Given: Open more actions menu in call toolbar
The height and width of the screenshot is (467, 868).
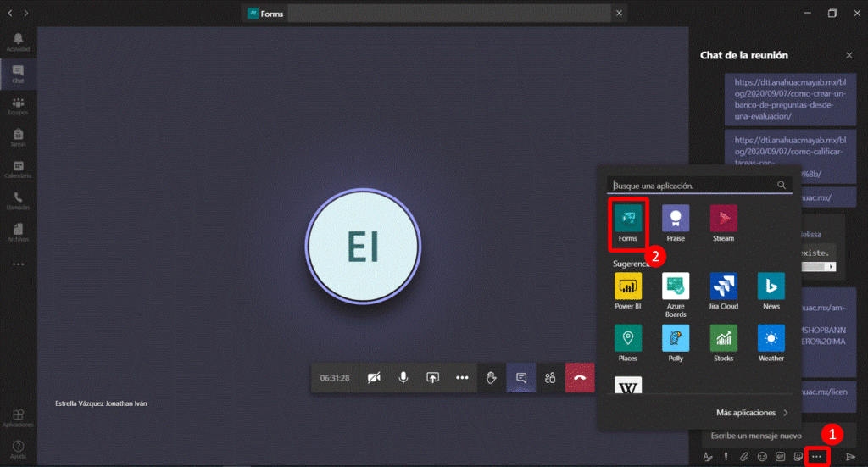Looking at the screenshot, I should 462,377.
